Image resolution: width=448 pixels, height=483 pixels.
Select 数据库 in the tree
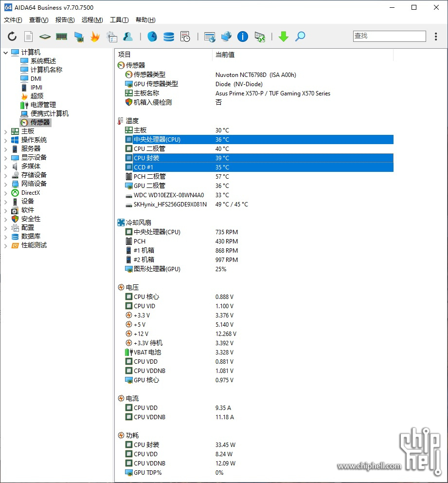[31, 236]
